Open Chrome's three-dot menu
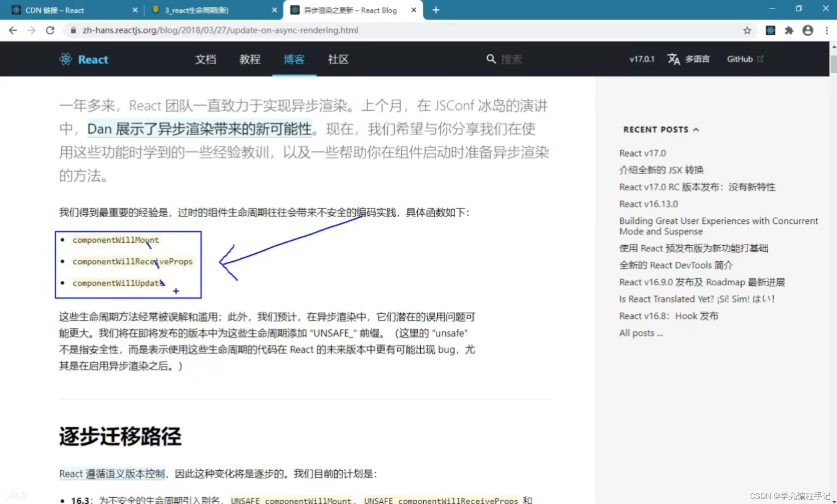Viewport: 837px width, 504px height. coord(827,30)
